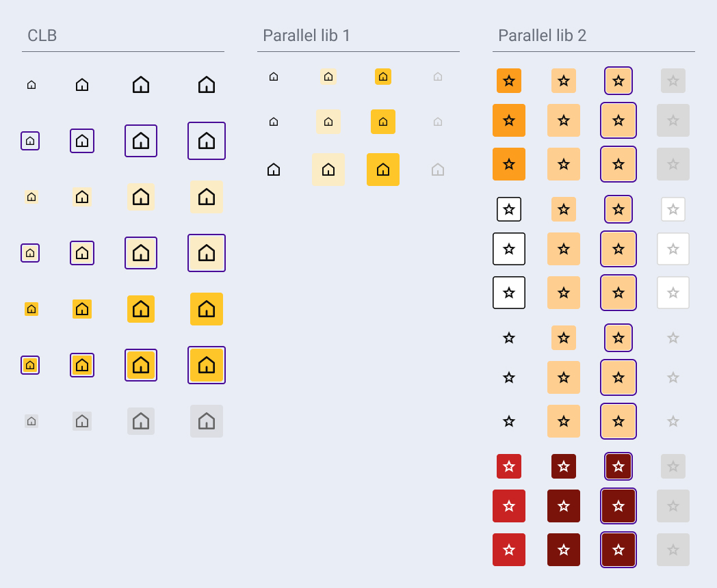Select largest unfilled purple-outlined house in CLB
Viewport: 717px width, 588px height.
pos(207,141)
